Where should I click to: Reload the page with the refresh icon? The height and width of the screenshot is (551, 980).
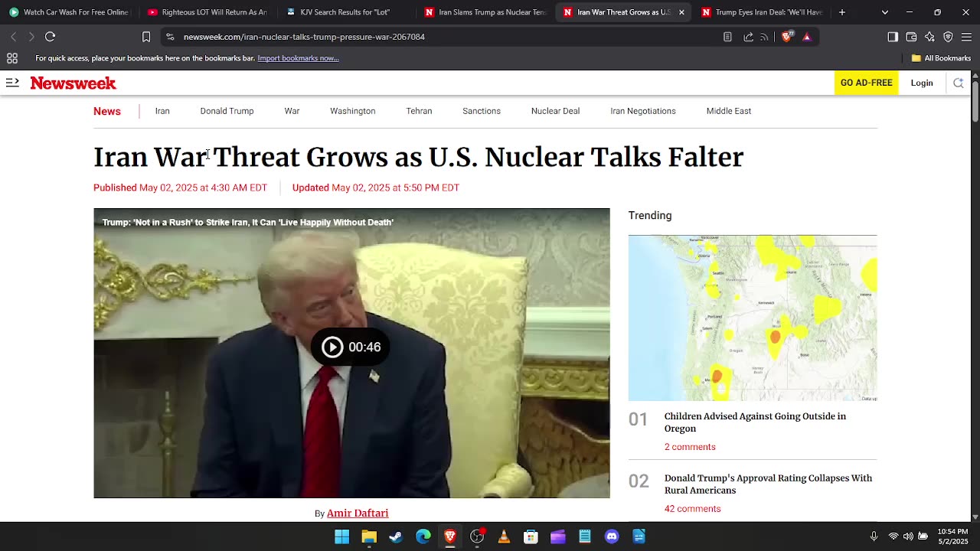(50, 37)
